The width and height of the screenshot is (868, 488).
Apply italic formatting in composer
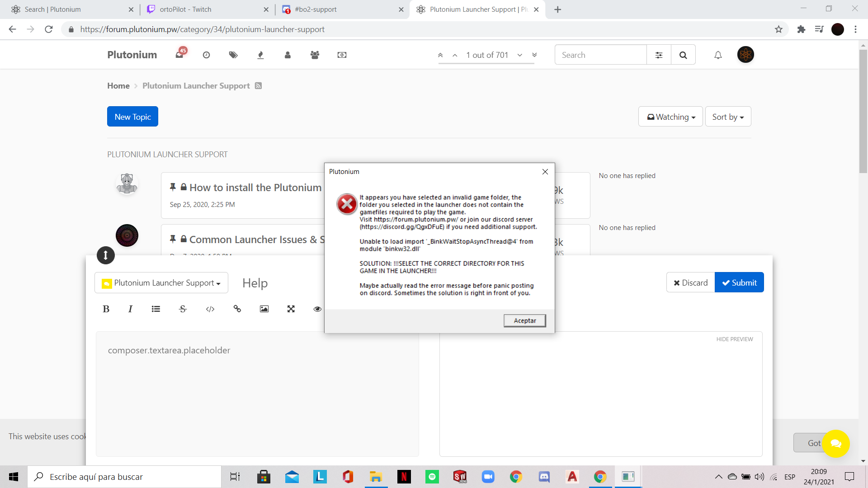tap(130, 309)
